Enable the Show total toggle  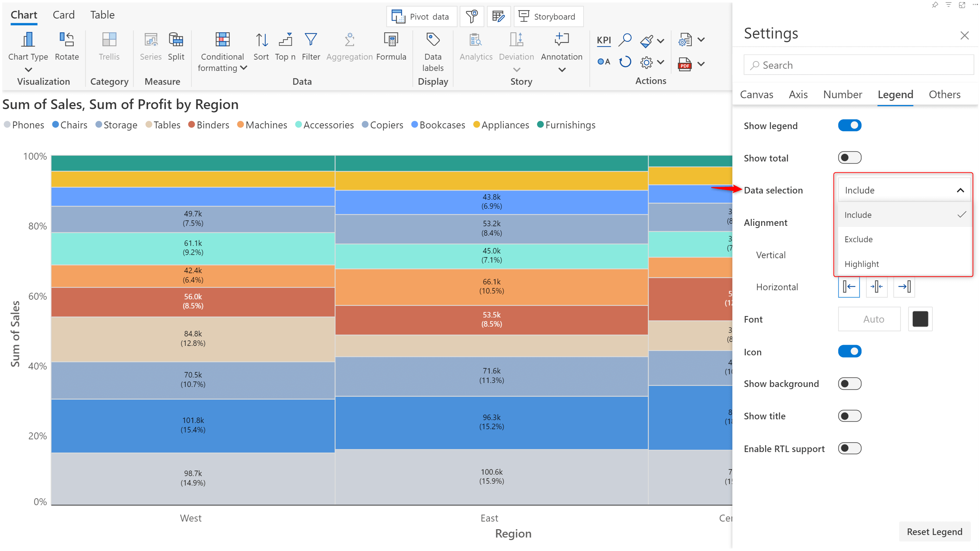coord(850,157)
